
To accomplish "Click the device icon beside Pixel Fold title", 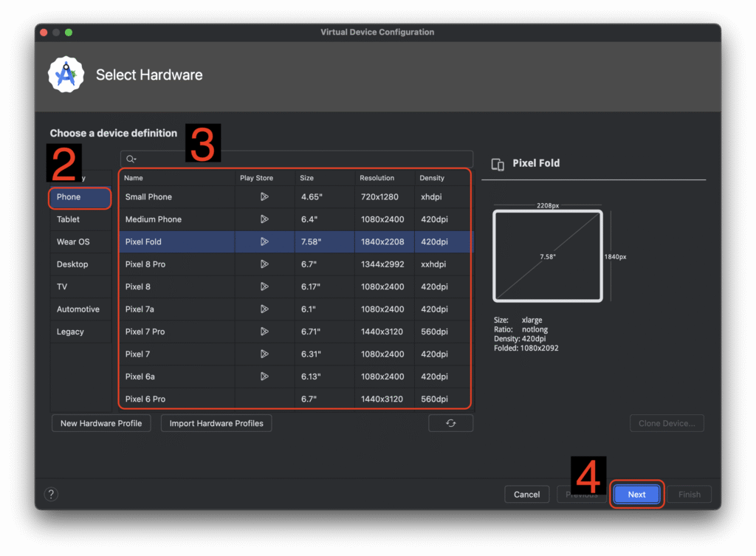I will click(x=498, y=164).
